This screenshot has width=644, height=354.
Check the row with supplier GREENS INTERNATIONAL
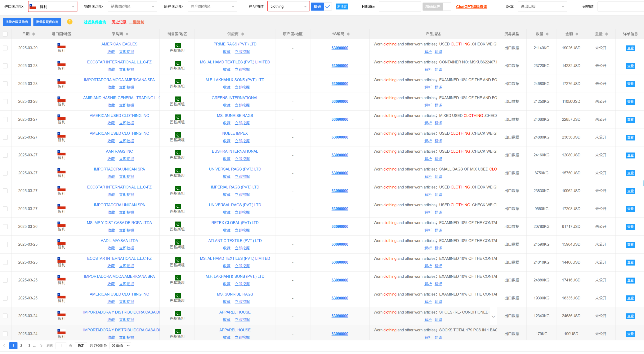5,101
